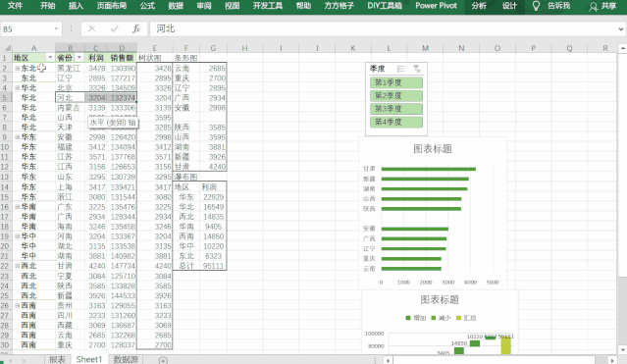
Task: Click the Name Box showing B5
Action: pos(26,28)
